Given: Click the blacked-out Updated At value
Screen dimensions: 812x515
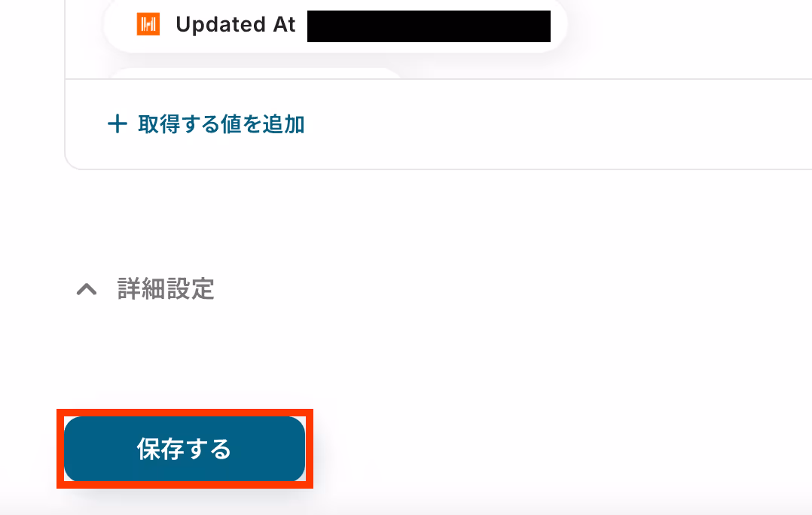Looking at the screenshot, I should click(429, 26).
